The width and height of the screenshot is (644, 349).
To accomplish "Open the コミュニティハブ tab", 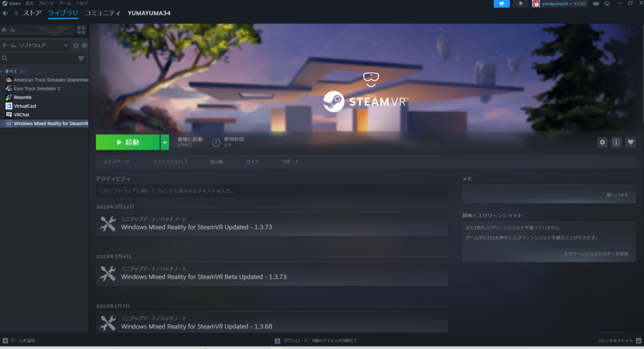I will pyautogui.click(x=170, y=162).
